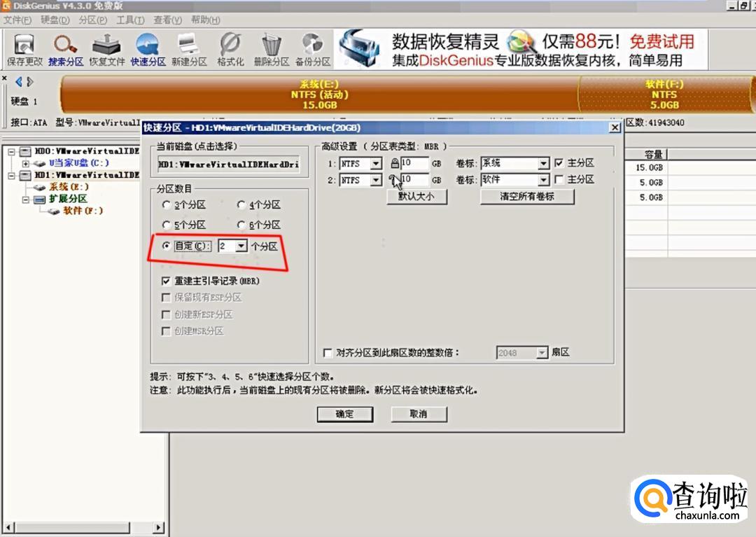The width and height of the screenshot is (756, 537).
Task: Click the 默认大小 button
Action: pos(416,197)
